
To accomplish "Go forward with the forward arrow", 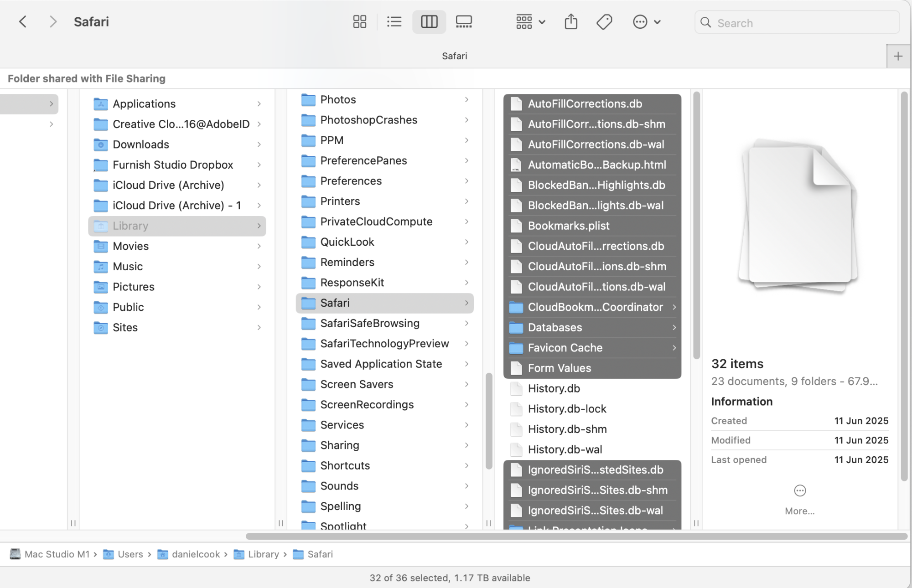I will tap(53, 22).
